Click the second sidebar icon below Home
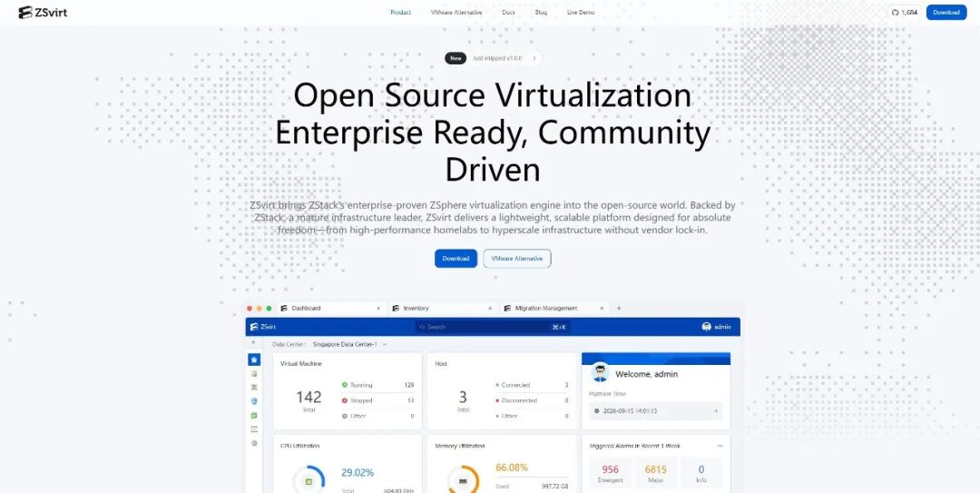980x493 pixels. [x=254, y=373]
